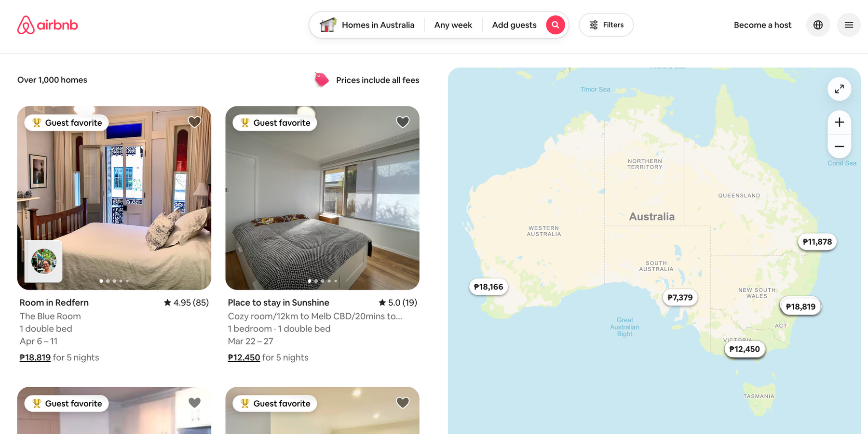Open Add guests selector
Viewport: 868px width, 434px height.
click(514, 25)
